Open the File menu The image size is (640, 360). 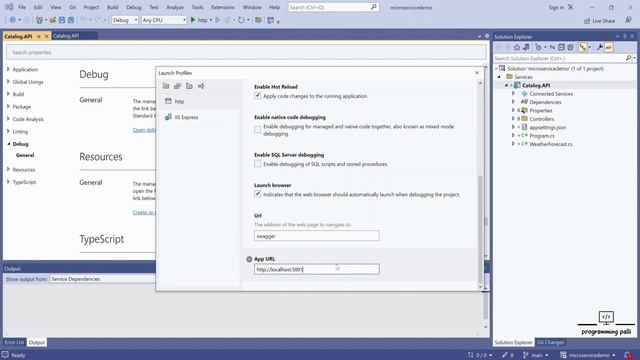coord(22,7)
